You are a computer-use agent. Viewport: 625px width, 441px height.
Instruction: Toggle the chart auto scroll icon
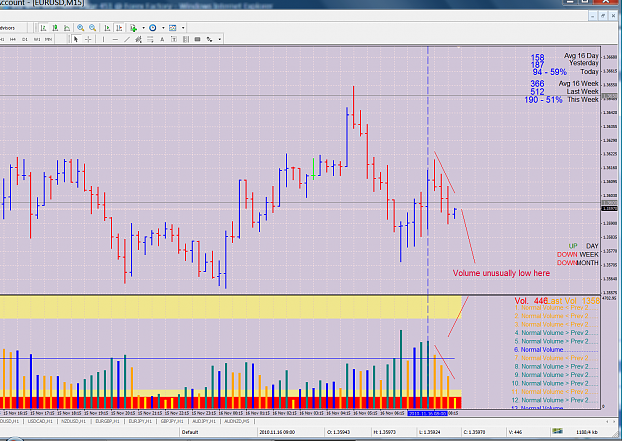tap(107, 28)
